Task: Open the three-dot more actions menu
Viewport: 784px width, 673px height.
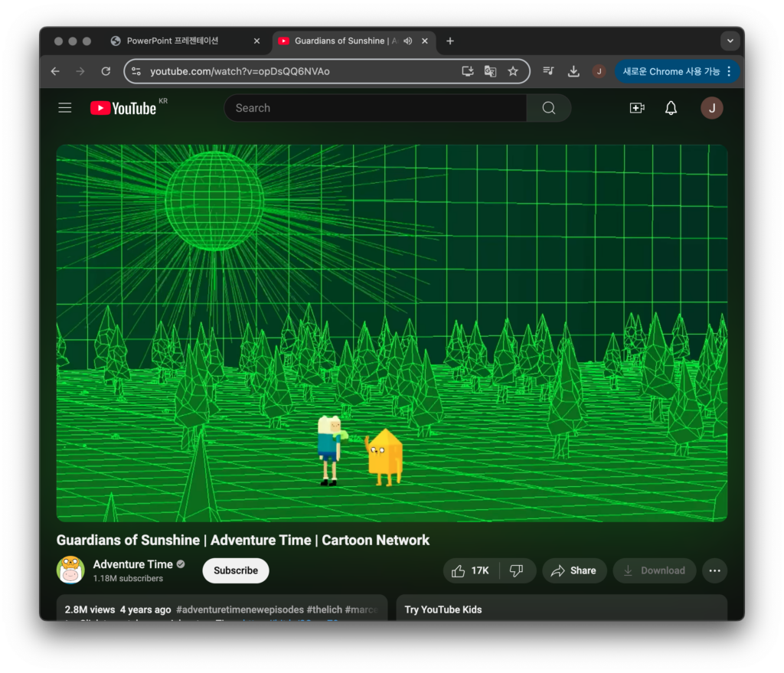Action: [x=714, y=570]
